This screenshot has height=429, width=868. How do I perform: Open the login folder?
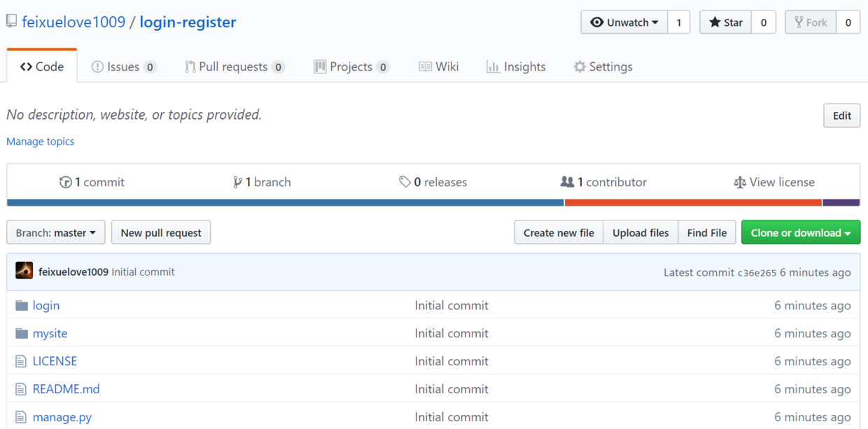coord(46,305)
